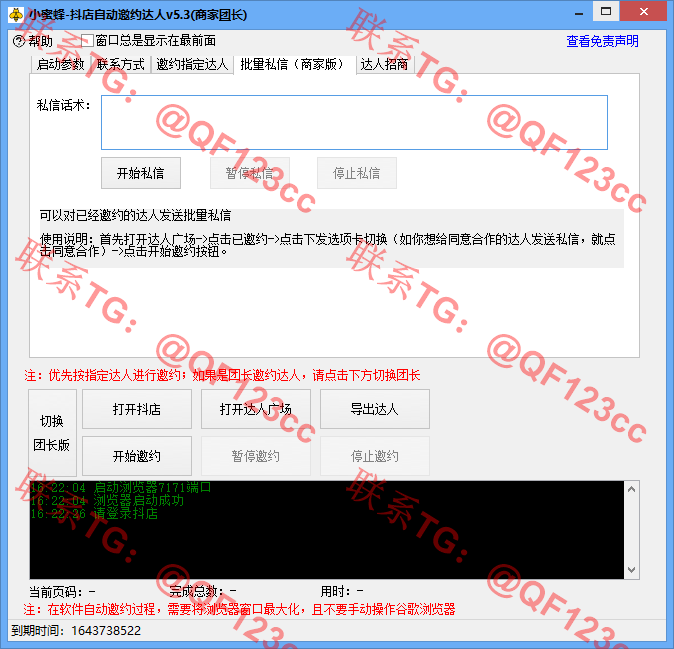Image resolution: width=674 pixels, height=649 pixels.
Task: Click log scrollbar up arrow
Action: coord(631,489)
